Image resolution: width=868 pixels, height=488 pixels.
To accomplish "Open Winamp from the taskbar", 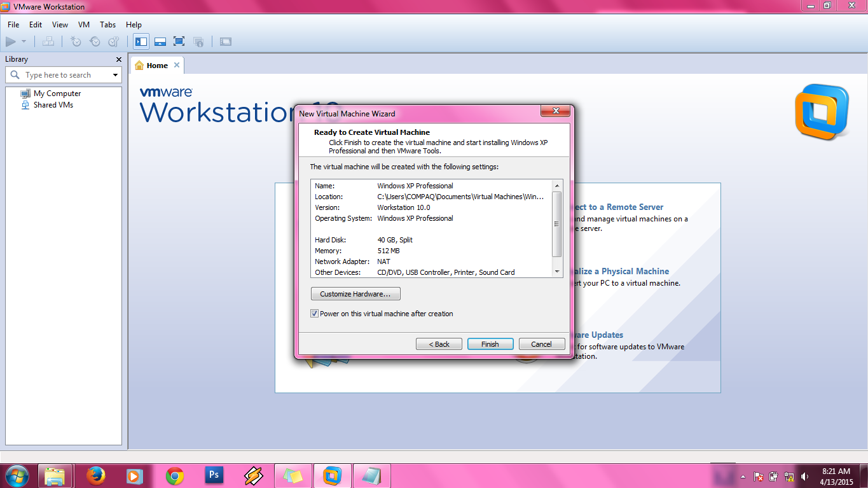I will pos(254,476).
